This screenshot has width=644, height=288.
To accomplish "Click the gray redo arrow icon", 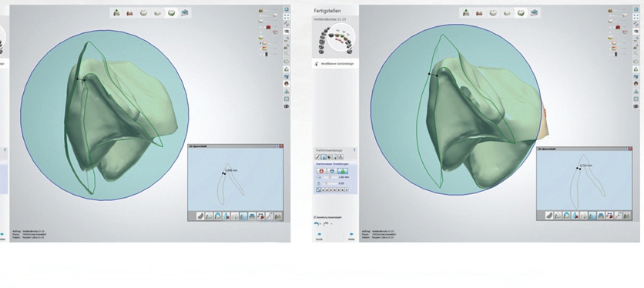I will [x=325, y=223].
